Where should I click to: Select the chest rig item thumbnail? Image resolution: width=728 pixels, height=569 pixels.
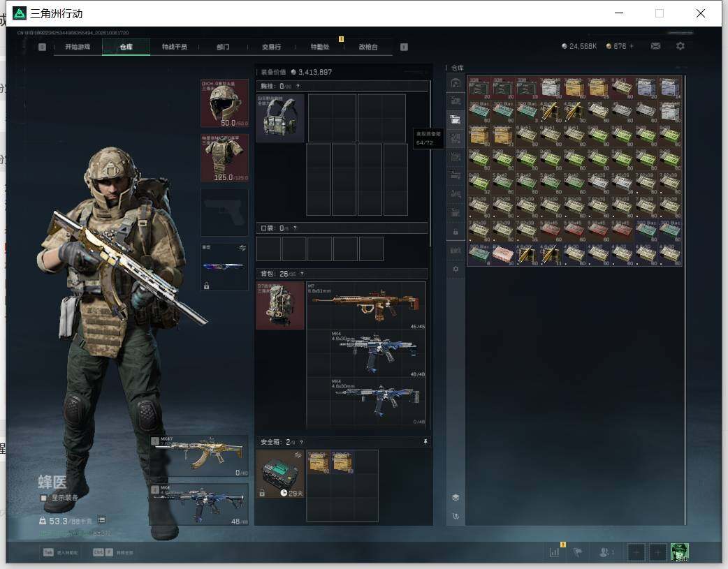tap(280, 118)
